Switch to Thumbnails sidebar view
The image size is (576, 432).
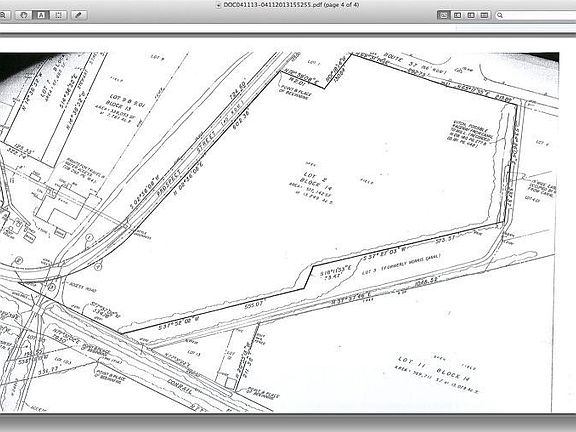click(x=457, y=15)
